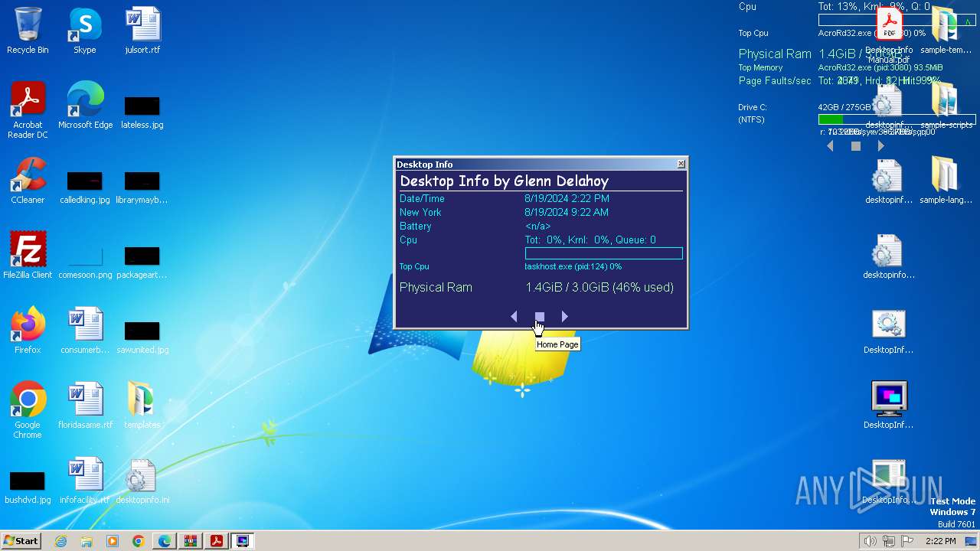
Task: Switch to Edge on the taskbar
Action: [165, 541]
